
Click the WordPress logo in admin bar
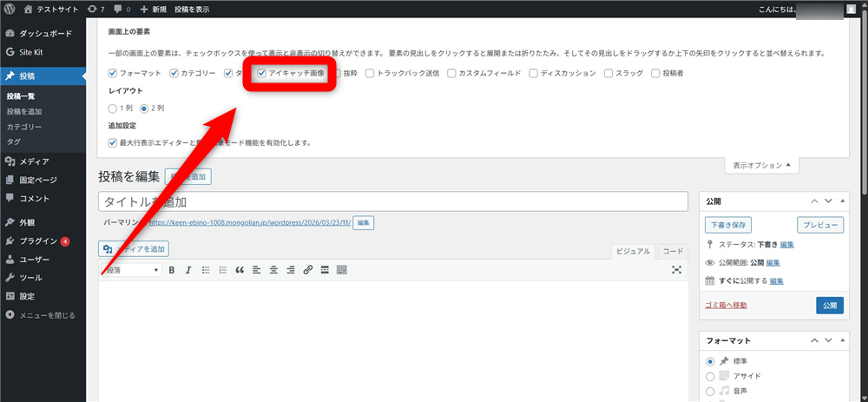coord(10,9)
